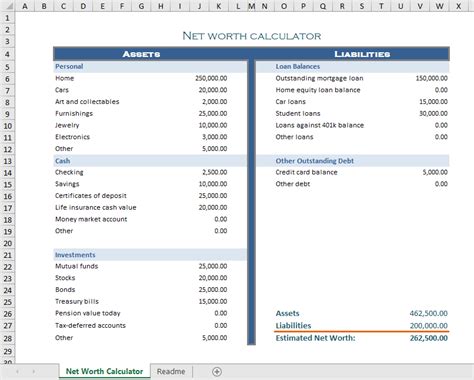This screenshot has width=474, height=380.
Task: Select row 28 header
Action: click(7, 338)
